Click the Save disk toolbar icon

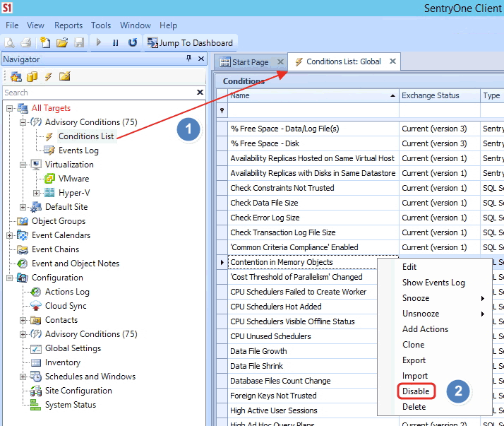(x=79, y=42)
